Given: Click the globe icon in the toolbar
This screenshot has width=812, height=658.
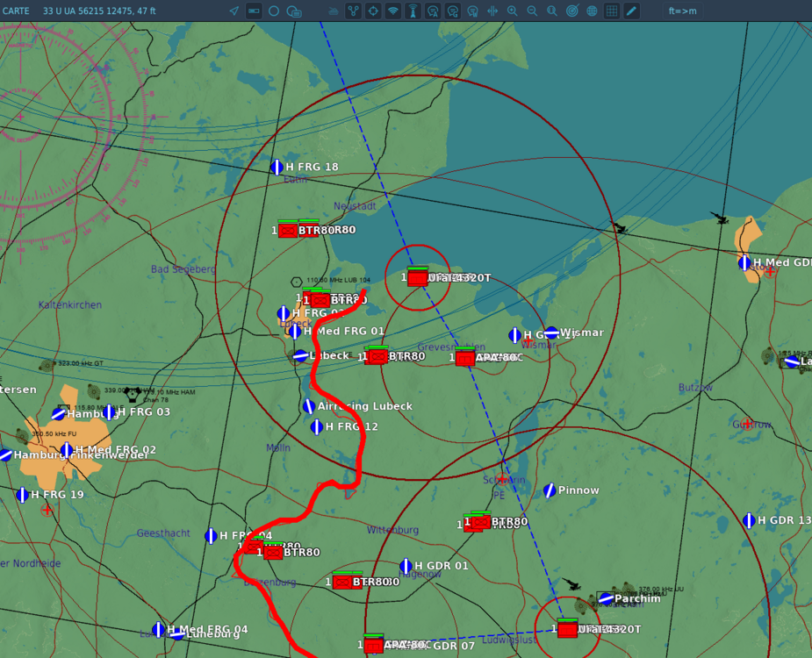Looking at the screenshot, I should tap(590, 11).
